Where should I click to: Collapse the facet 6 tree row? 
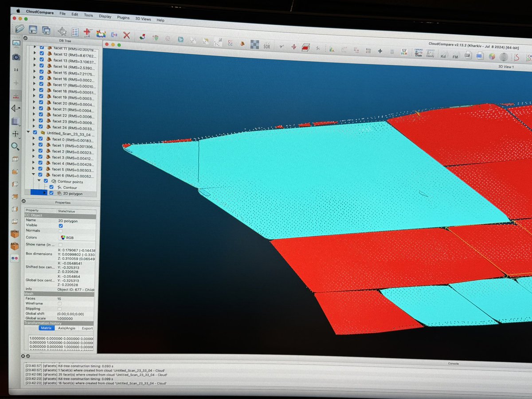pos(34,175)
